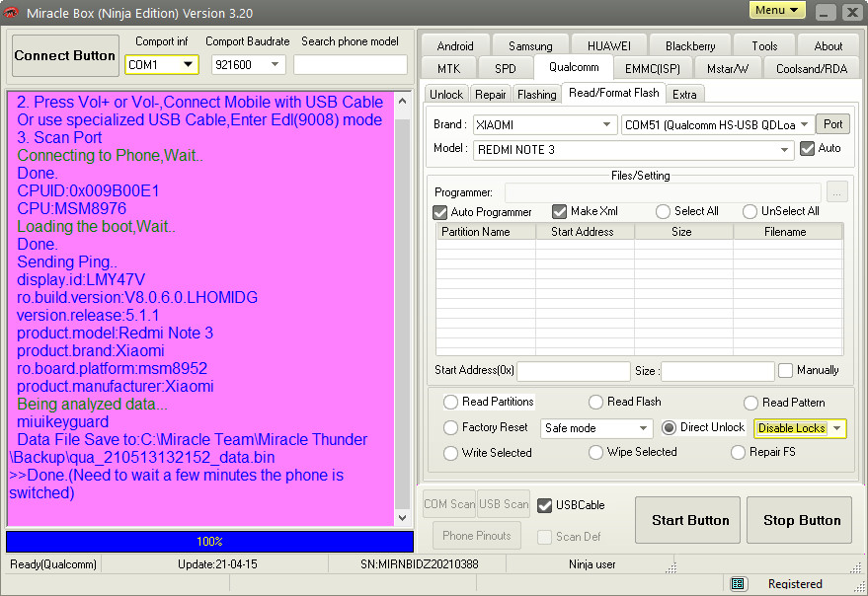The image size is (868, 596).
Task: Switch to the Blackberry tab
Action: 690,46
